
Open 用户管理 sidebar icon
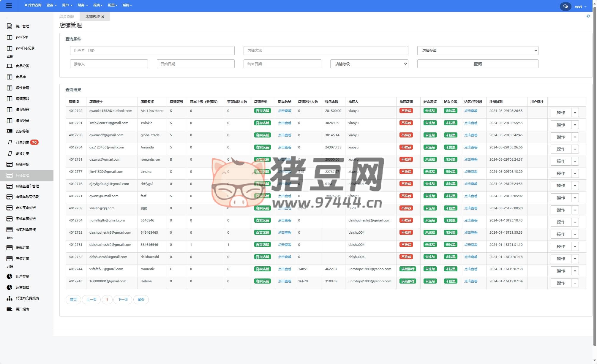(10, 26)
